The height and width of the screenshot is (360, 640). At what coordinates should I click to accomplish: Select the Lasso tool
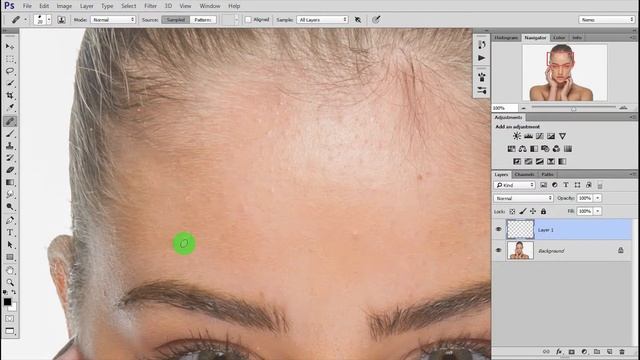(x=10, y=71)
